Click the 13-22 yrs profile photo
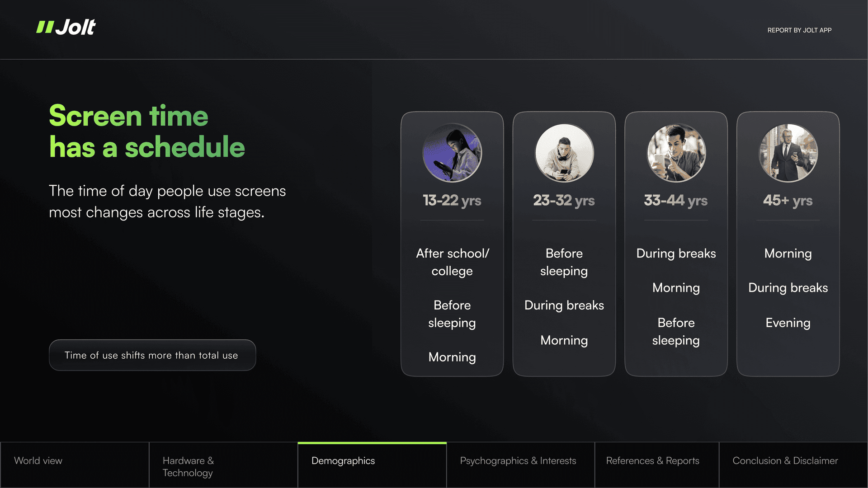868x488 pixels. [x=452, y=153]
